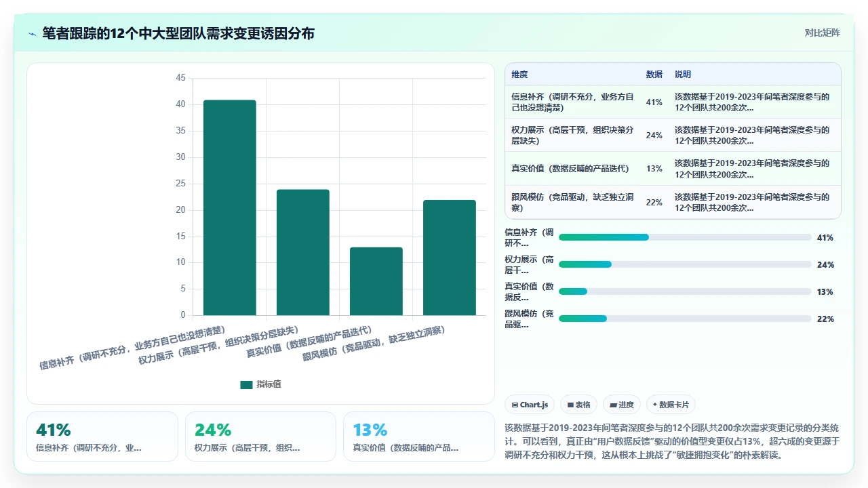This screenshot has height=488, width=868.
Task: Click the x-axis label 权力展示（高层干预，组织决策分层缺失）
Action: [218, 345]
